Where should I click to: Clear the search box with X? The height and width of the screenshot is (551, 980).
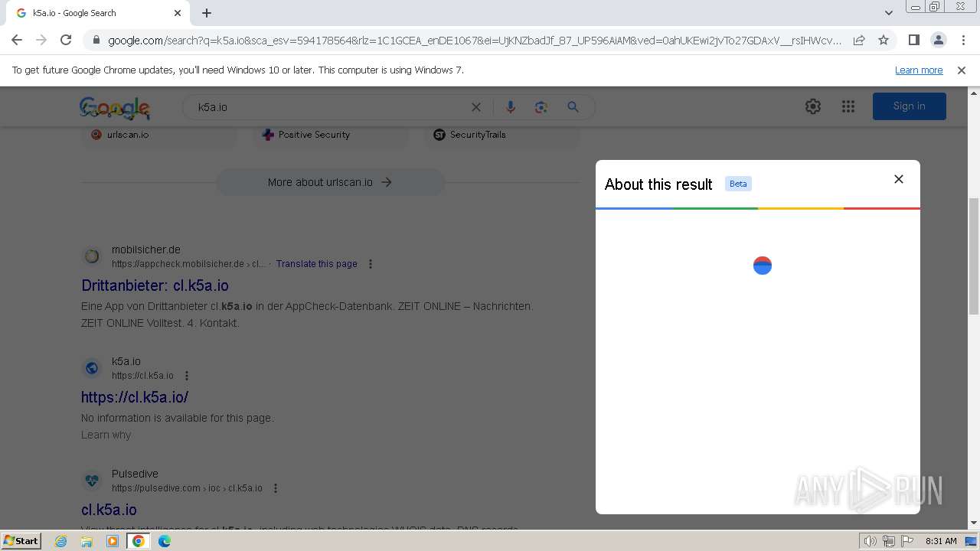[x=476, y=107]
